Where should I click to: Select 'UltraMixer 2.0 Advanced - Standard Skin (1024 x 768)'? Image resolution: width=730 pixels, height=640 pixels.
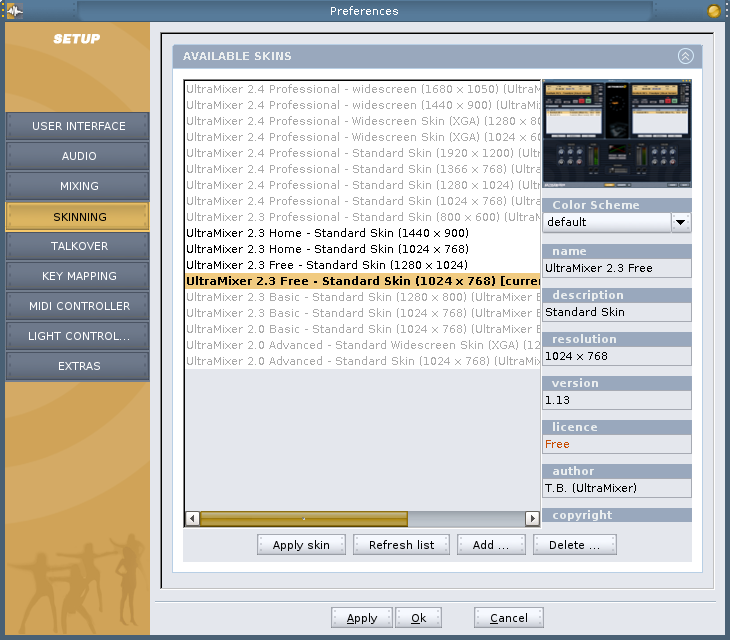point(362,361)
